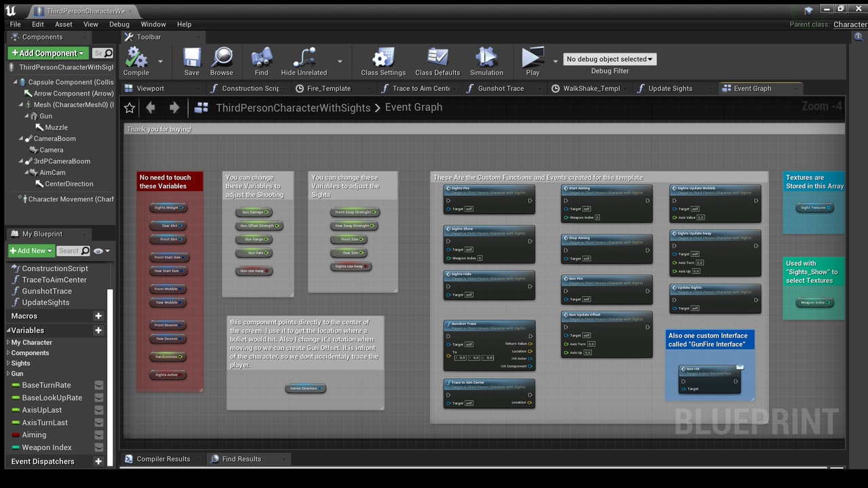Favorite this graph with star icon
This screenshot has height=488, width=868.
coord(130,108)
